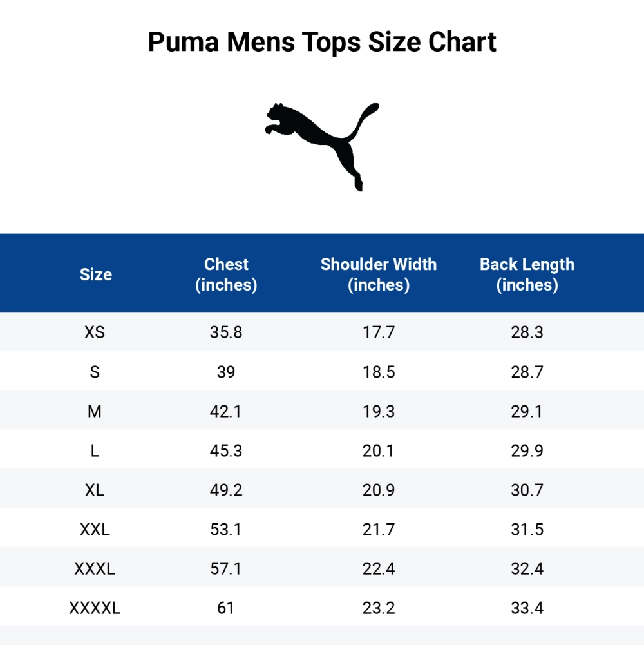This screenshot has height=645, width=644.
Task: Click the Puma leaping cat logo
Action: click(322, 146)
